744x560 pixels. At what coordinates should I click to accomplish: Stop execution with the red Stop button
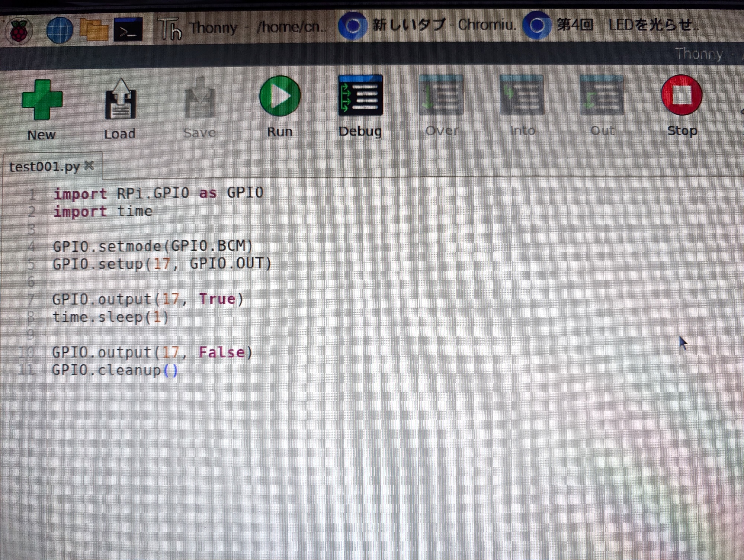tap(682, 95)
